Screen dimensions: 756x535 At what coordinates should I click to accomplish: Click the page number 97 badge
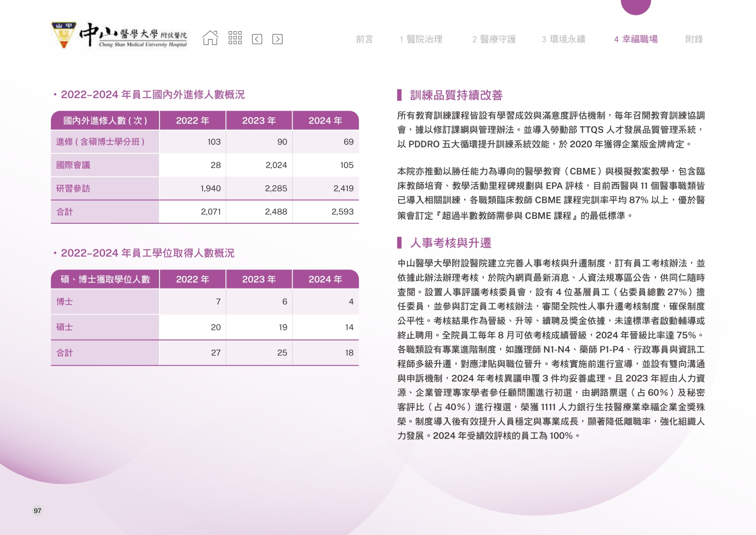click(37, 510)
